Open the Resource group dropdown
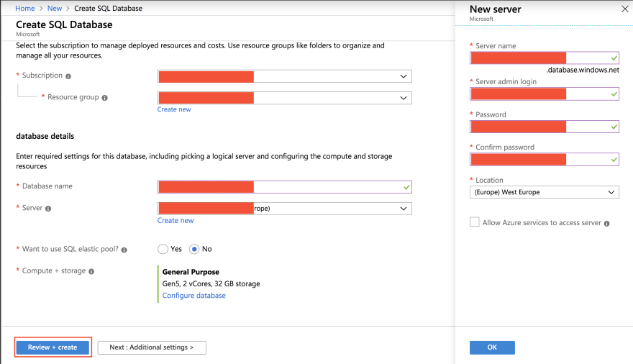Viewport: 633px width, 364px height. click(x=284, y=98)
